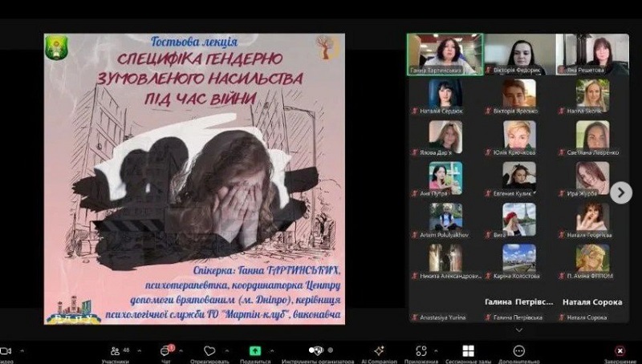Open Инструменты организатора host tools shield
642x364 pixels.
[316, 350]
